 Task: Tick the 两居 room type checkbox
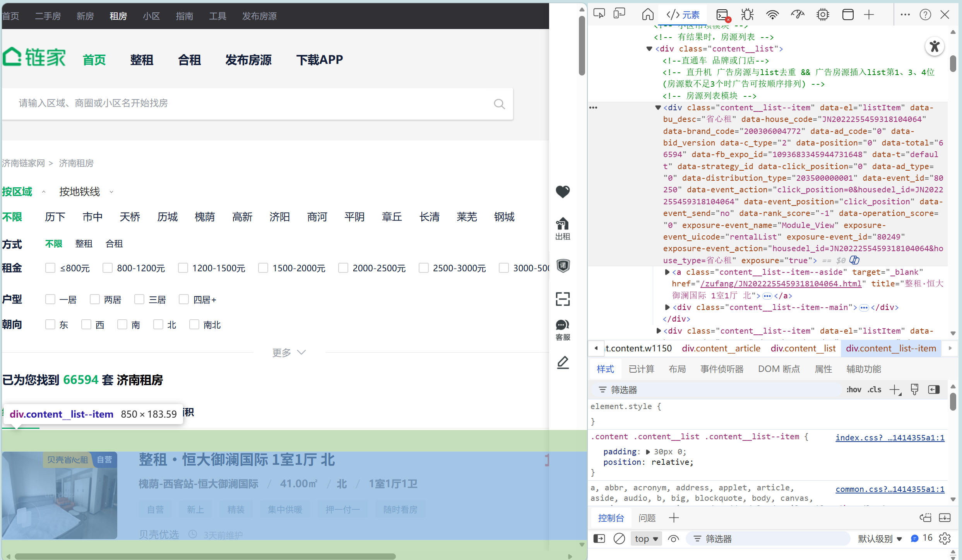tap(95, 299)
